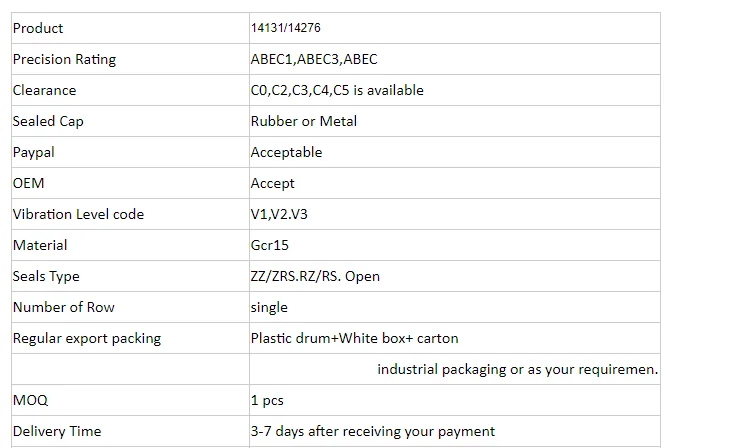Click the Clearance row label
The width and height of the screenshot is (729, 448).
click(44, 90)
